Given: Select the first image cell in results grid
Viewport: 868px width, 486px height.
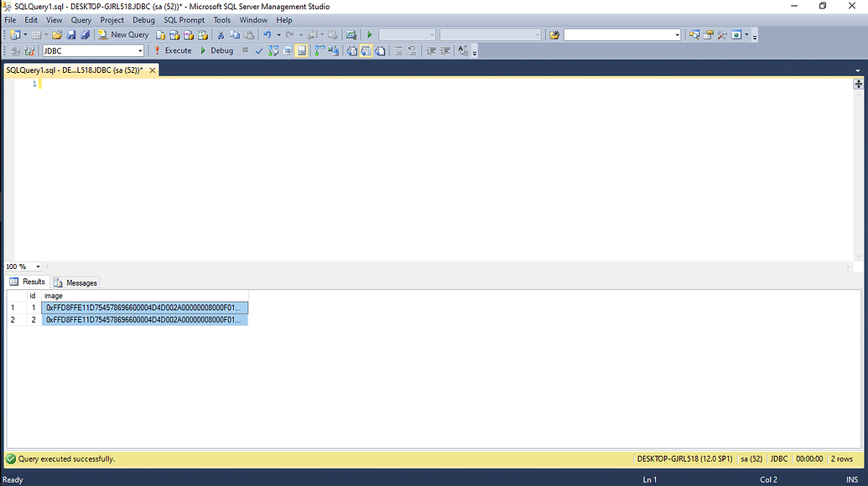Looking at the screenshot, I should 144,308.
